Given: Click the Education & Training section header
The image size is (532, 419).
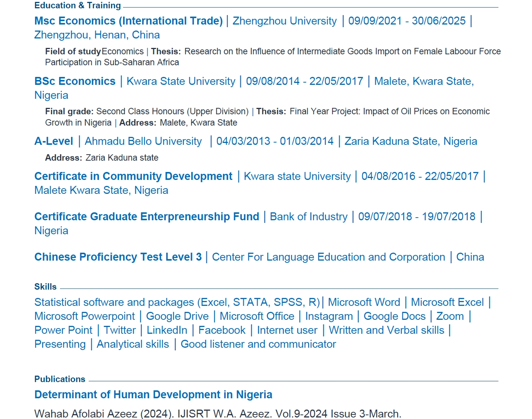Looking at the screenshot, I should [x=77, y=5].
